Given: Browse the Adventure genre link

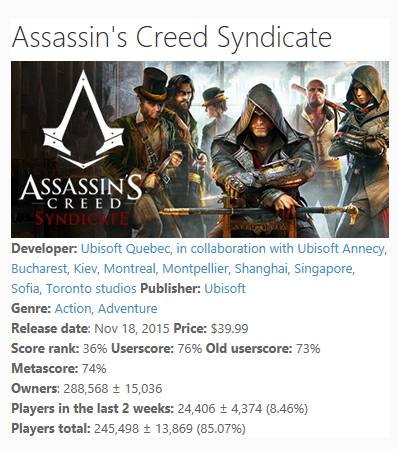Looking at the screenshot, I should point(128,309).
